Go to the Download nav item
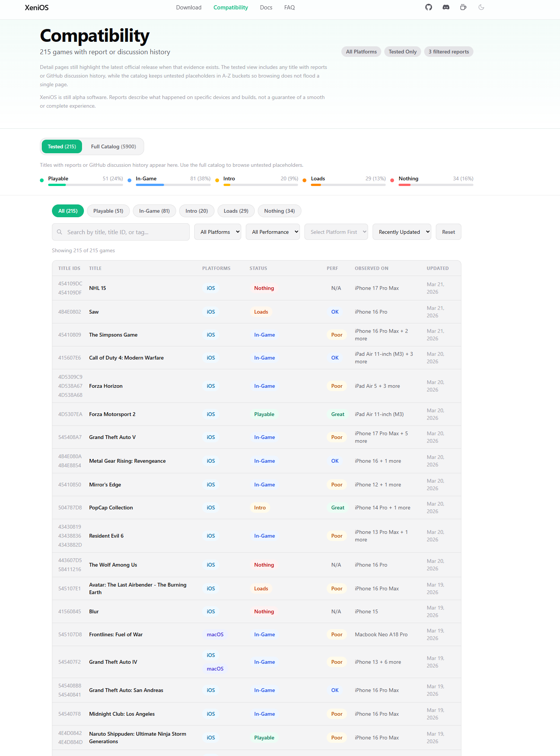 [189, 8]
